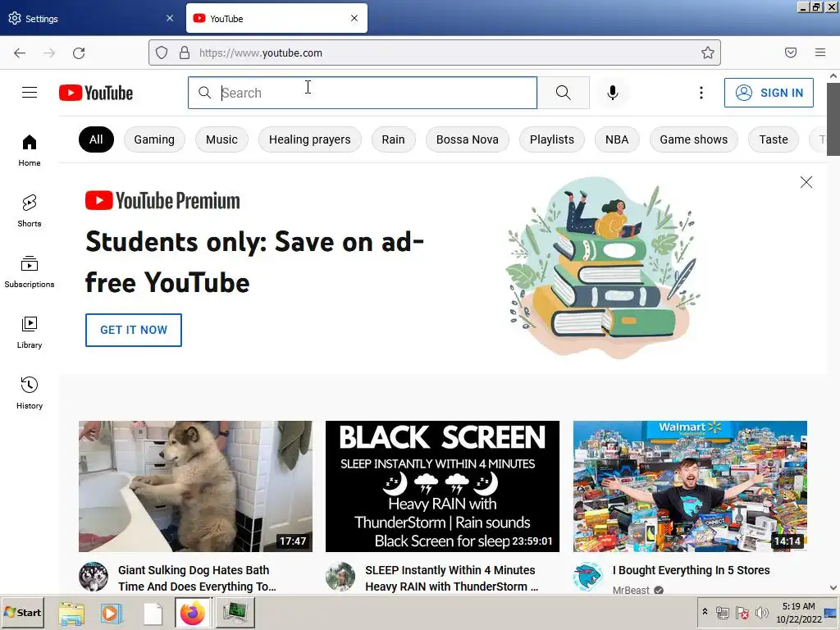Close the YouTube tab
Viewport: 840px width, 630px height.
coord(354,18)
